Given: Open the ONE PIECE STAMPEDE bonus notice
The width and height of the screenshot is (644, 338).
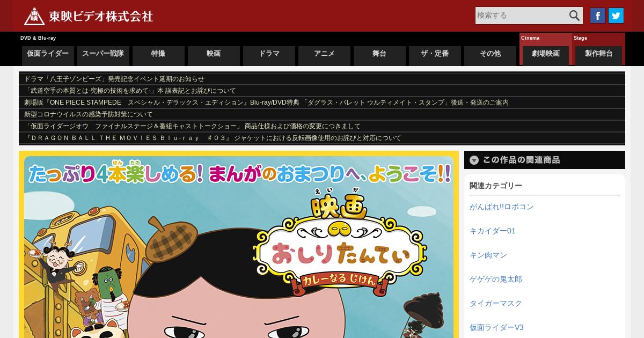Looking at the screenshot, I should click(266, 102).
